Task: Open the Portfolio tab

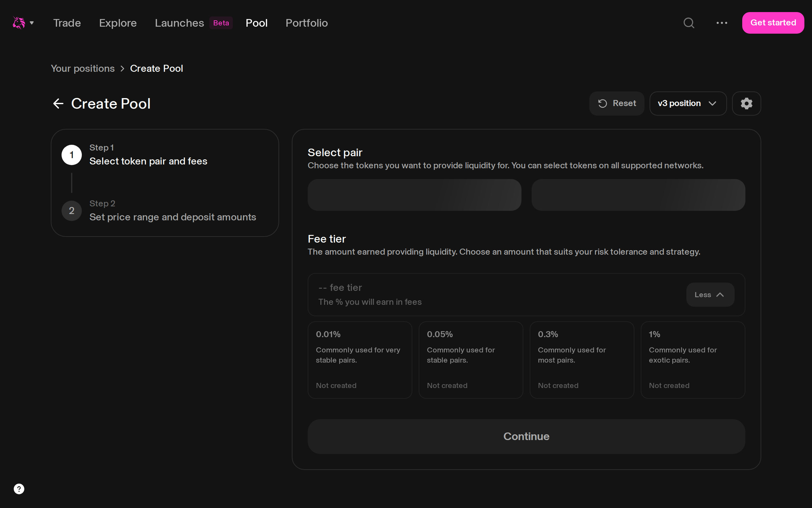Action: pyautogui.click(x=307, y=23)
